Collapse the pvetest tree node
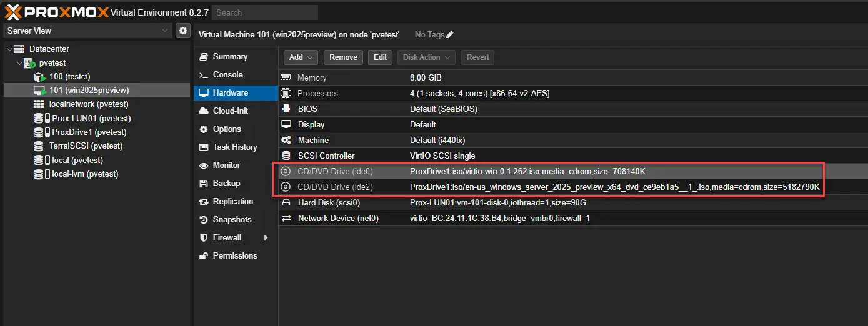Viewport: 868px width, 326px height. coord(19,63)
